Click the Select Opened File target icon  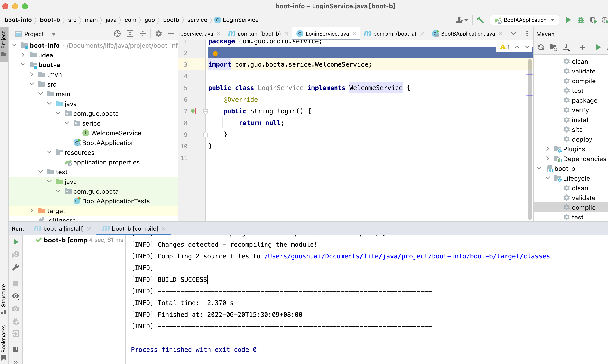pos(117,34)
